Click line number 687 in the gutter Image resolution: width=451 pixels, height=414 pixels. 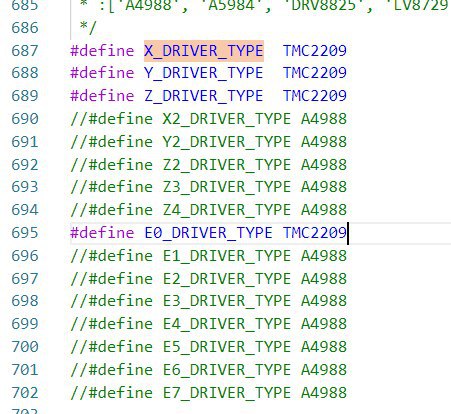point(25,51)
